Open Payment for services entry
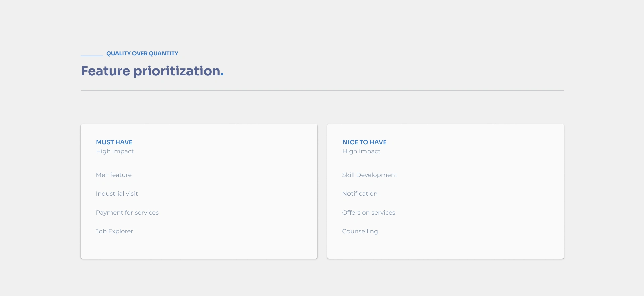This screenshot has width=644, height=296. (x=127, y=213)
